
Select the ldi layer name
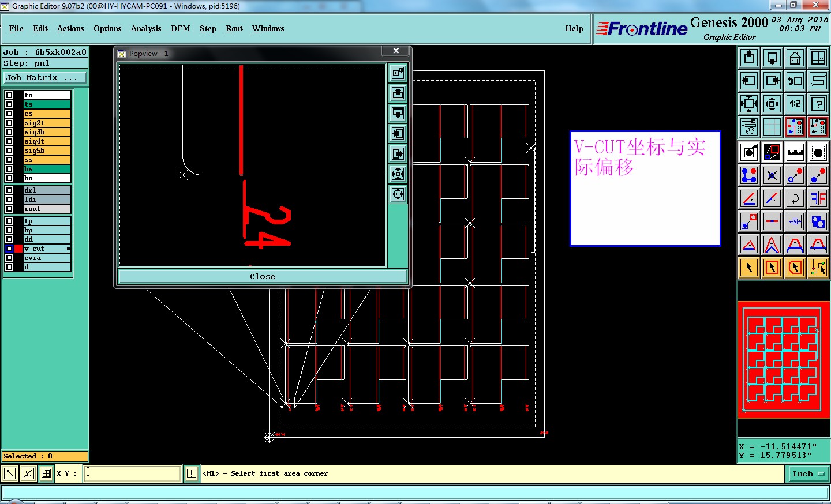point(47,200)
